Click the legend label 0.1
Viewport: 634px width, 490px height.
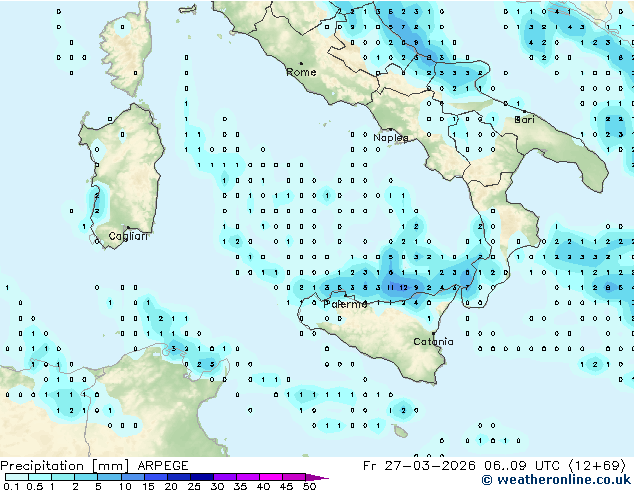tap(11, 486)
